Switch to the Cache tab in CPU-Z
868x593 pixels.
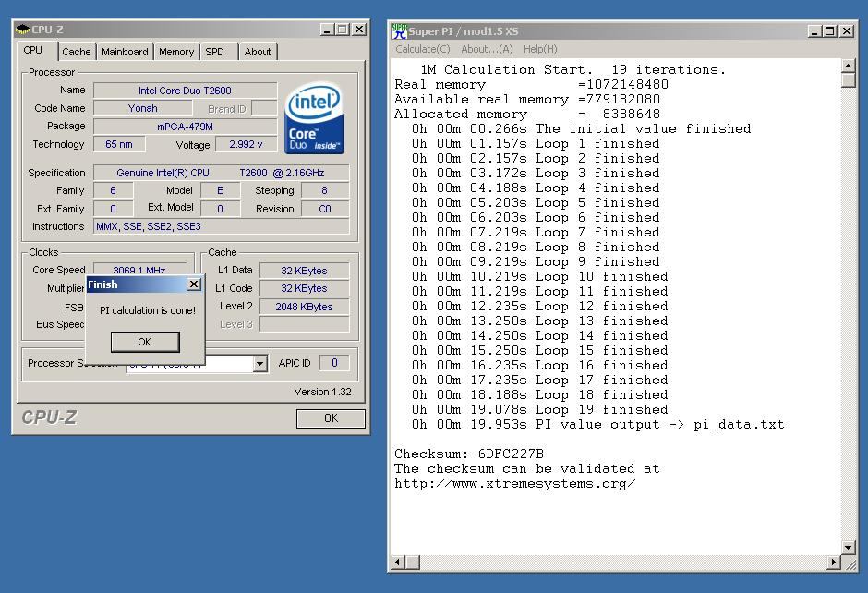click(x=76, y=52)
